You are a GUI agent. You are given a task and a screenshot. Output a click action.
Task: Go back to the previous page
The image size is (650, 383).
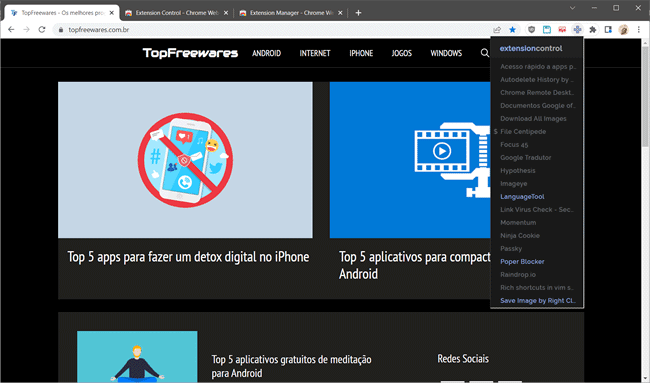coord(11,29)
